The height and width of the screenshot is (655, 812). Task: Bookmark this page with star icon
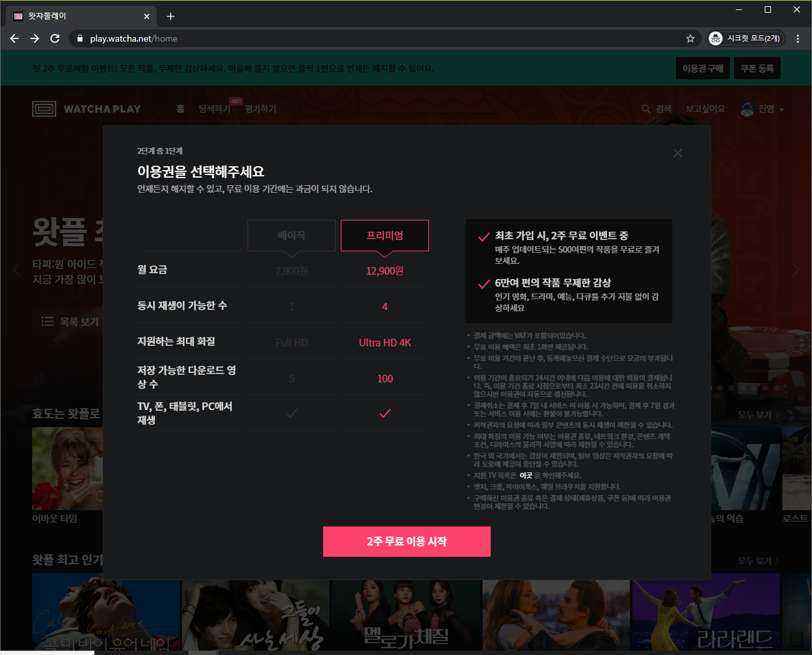click(690, 38)
